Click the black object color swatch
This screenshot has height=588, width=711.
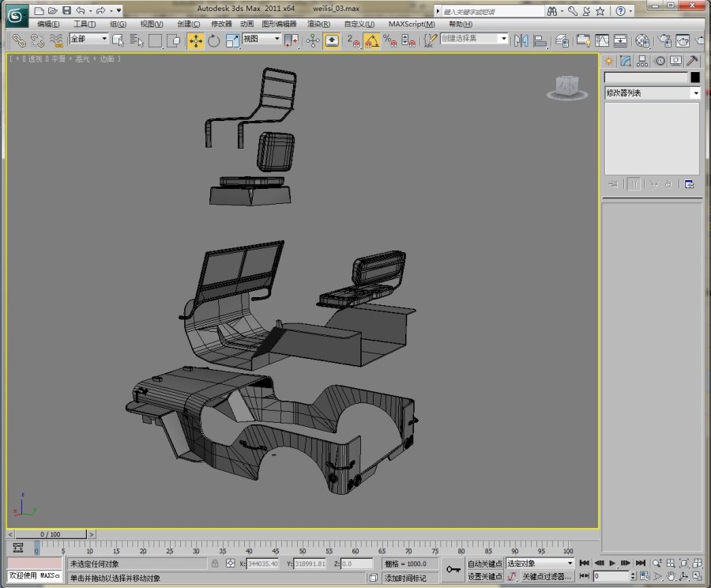pos(695,77)
